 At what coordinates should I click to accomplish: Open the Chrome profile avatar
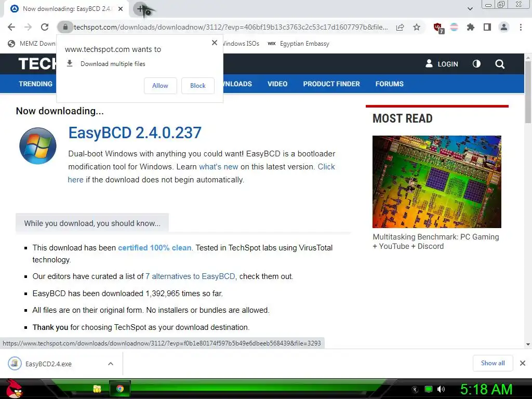point(504,27)
